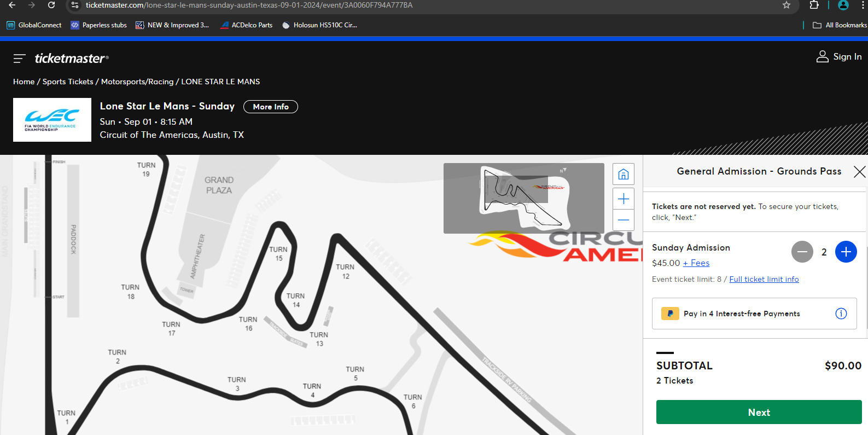This screenshot has width=868, height=435.
Task: Open the + Fees link
Action: 696,263
